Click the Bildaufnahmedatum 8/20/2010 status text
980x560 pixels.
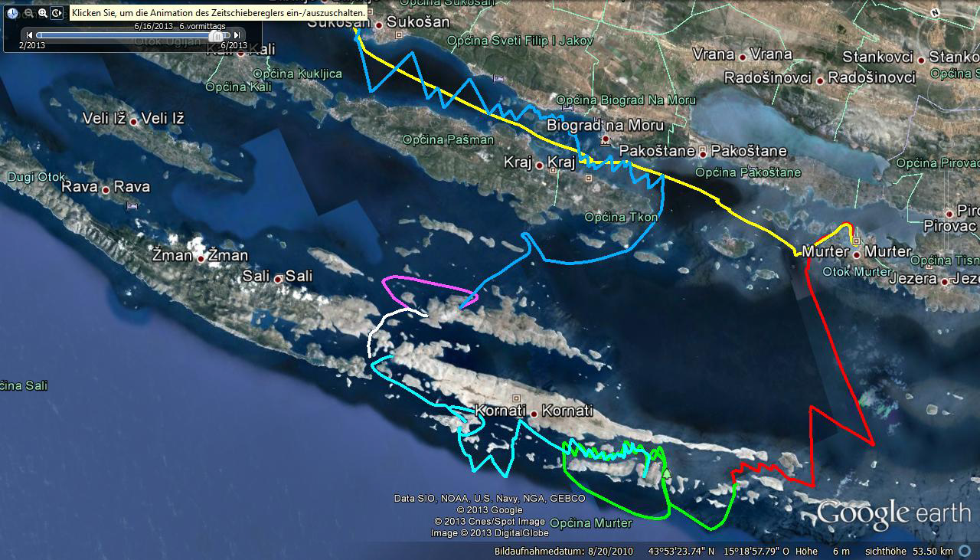563,552
